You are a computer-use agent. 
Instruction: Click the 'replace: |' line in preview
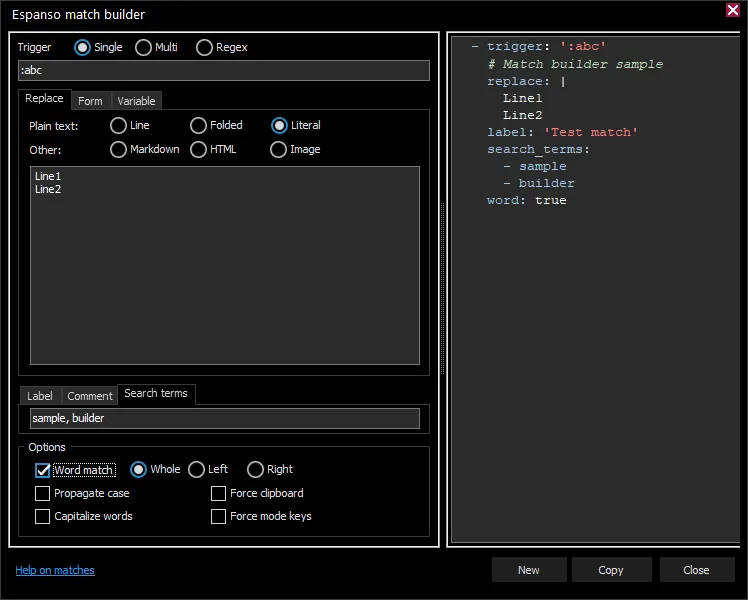point(526,81)
